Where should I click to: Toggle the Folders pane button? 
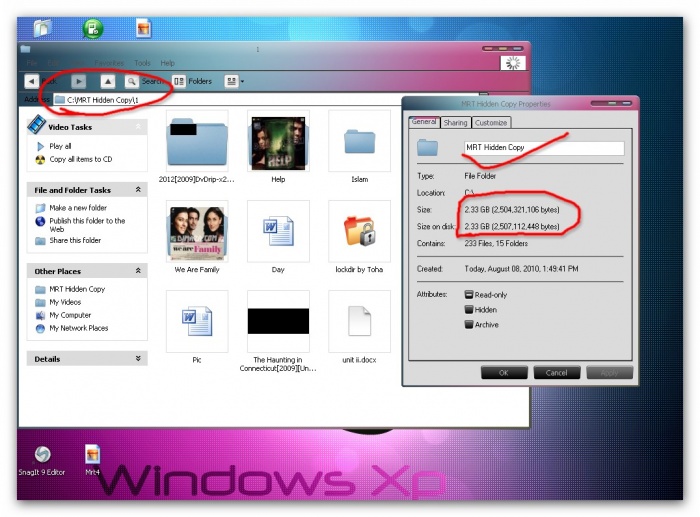[192, 81]
